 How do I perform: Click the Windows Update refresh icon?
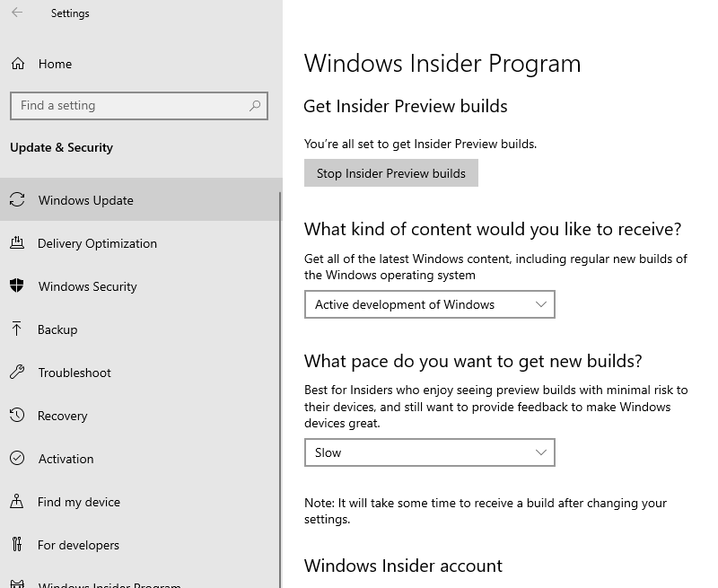[x=17, y=199]
